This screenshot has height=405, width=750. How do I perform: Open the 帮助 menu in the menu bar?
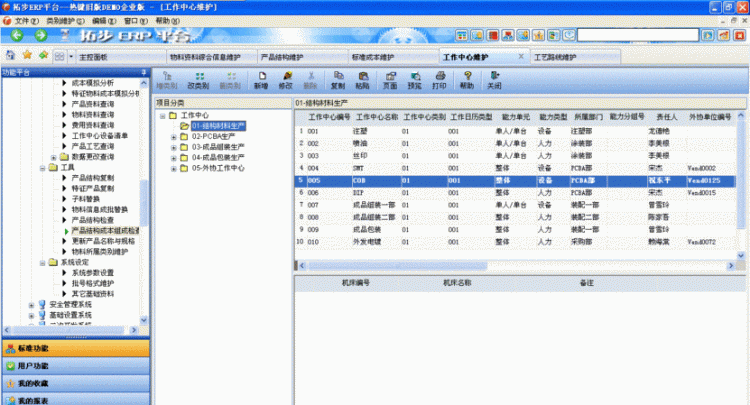[x=167, y=21]
